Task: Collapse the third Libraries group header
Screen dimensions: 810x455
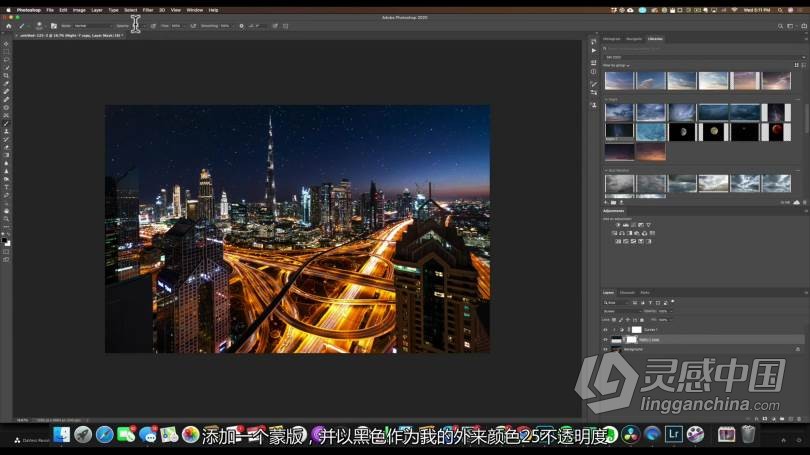Action: point(606,170)
